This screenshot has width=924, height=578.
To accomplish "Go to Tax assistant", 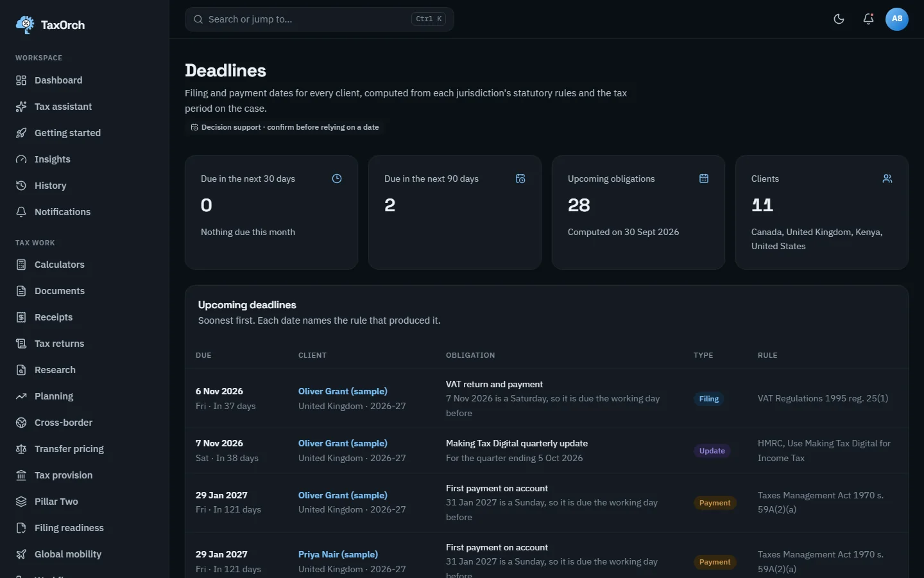I will coord(85,107).
